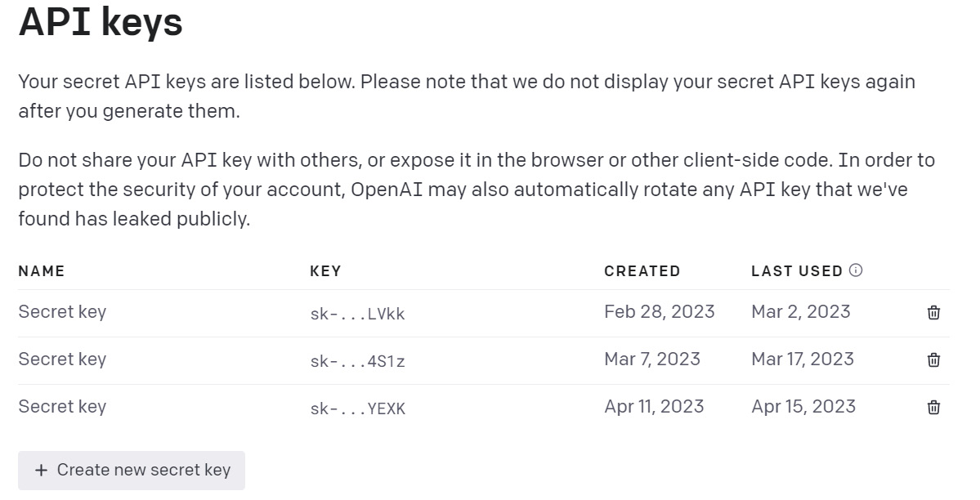Click the Last Used info icon
This screenshot has height=500, width=980.
856,270
